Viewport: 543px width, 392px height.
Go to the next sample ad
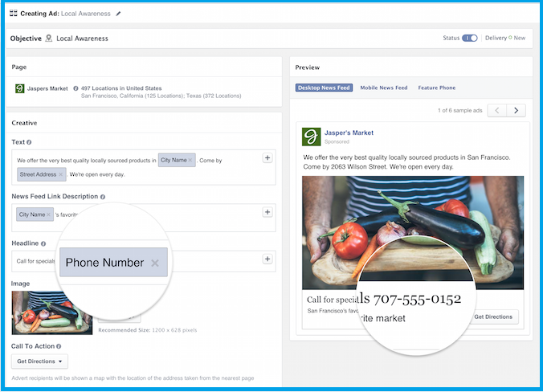(x=516, y=110)
